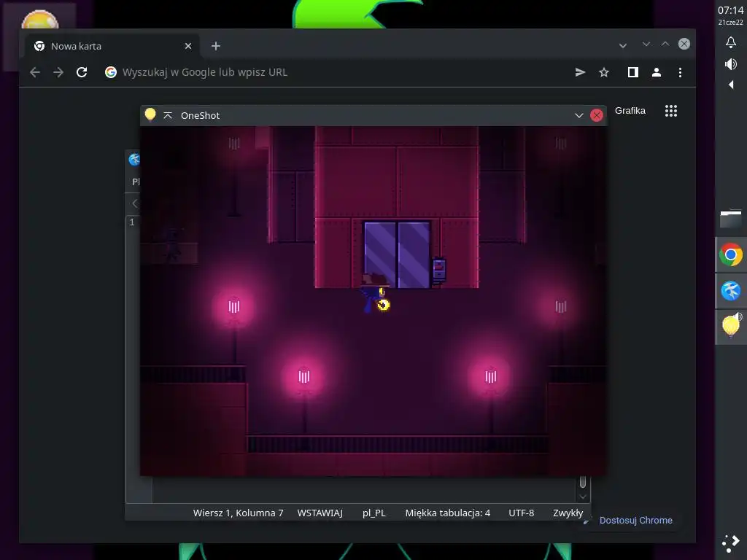Open the Miękka tabulacja: 4 menu
This screenshot has width=747, height=560.
click(x=447, y=513)
